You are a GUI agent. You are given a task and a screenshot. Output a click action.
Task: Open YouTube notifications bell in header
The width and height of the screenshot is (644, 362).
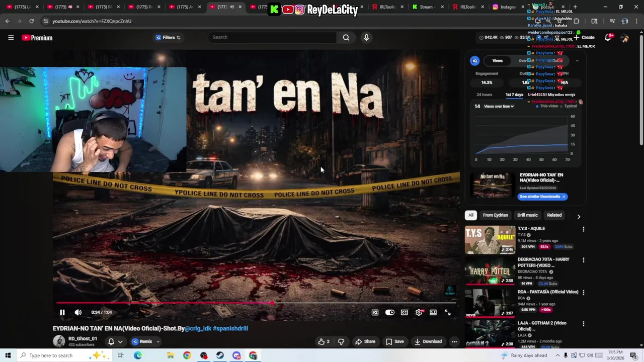608,38
